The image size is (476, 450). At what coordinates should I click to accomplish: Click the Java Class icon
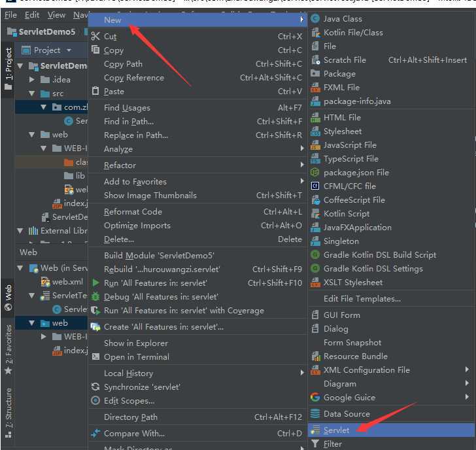click(315, 19)
